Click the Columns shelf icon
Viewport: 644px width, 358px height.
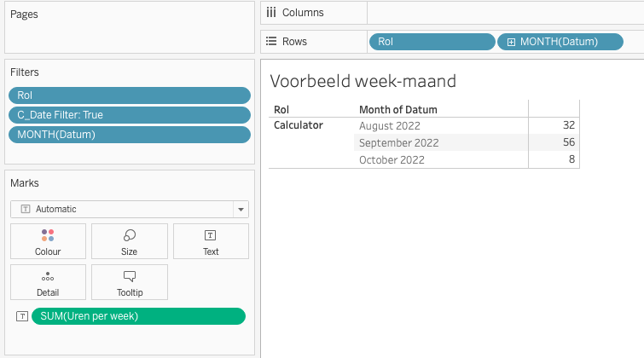[x=271, y=13]
